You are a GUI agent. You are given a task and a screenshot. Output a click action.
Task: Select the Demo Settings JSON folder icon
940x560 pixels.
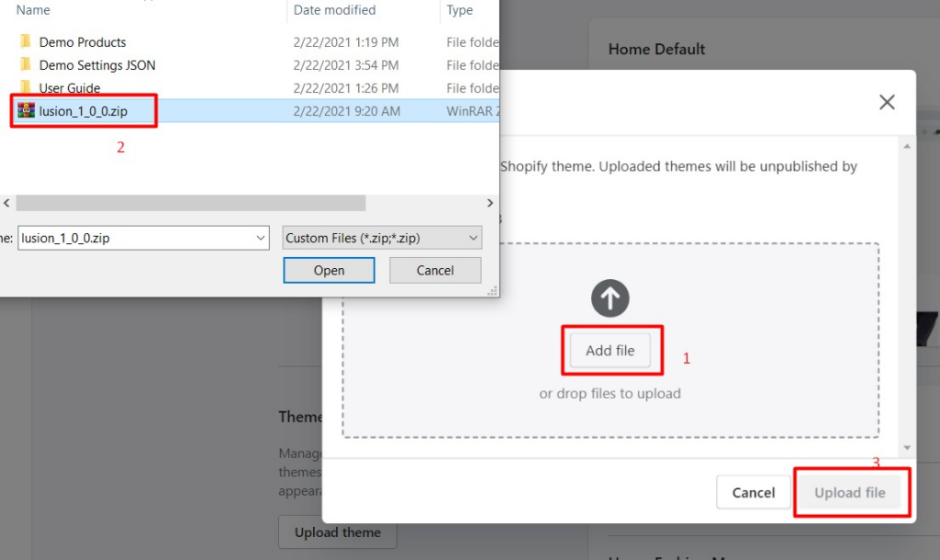click(x=25, y=64)
